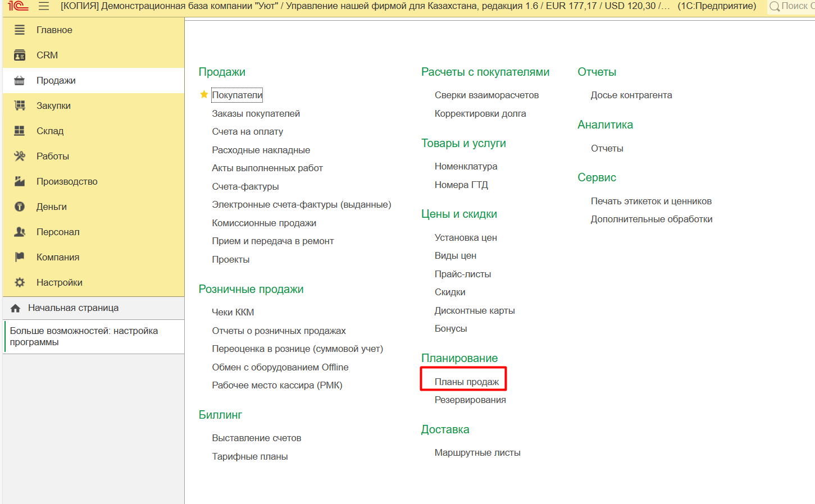Click the Склад boxes icon

coord(20,131)
